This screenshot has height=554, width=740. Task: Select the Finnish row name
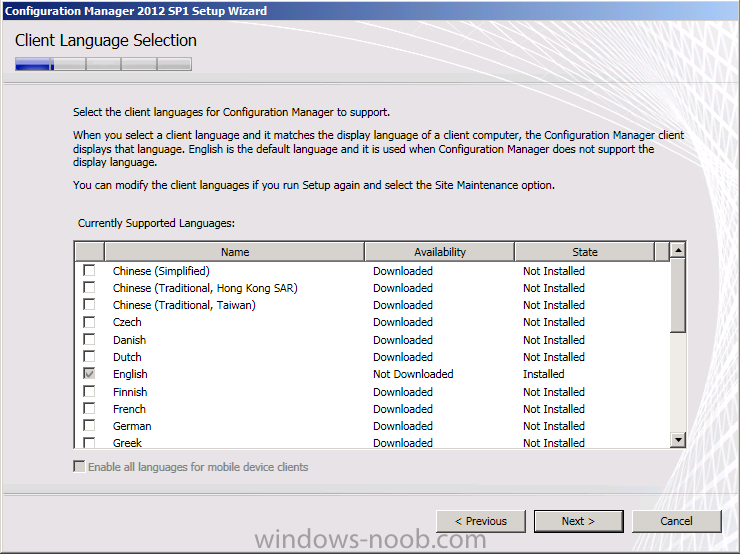click(x=130, y=392)
